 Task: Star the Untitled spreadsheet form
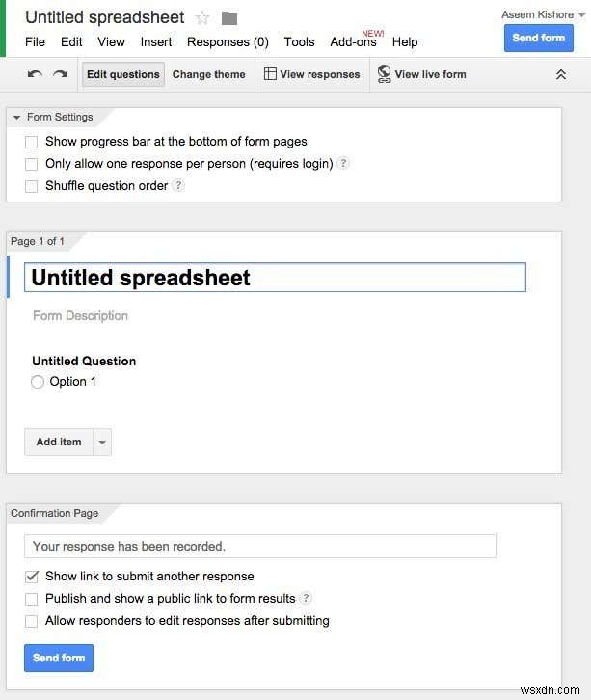point(202,18)
